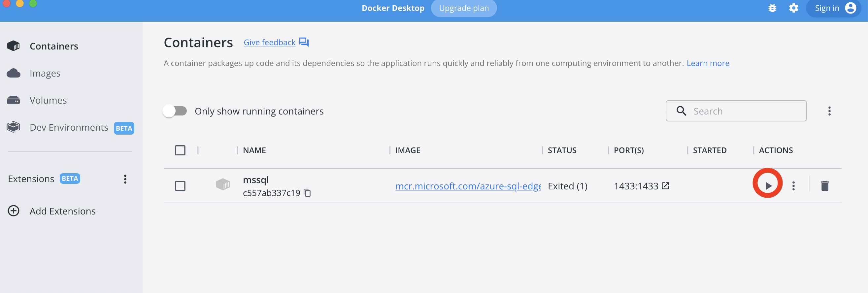This screenshot has width=868, height=293.
Task: Go to the Images section
Action: 45,73
